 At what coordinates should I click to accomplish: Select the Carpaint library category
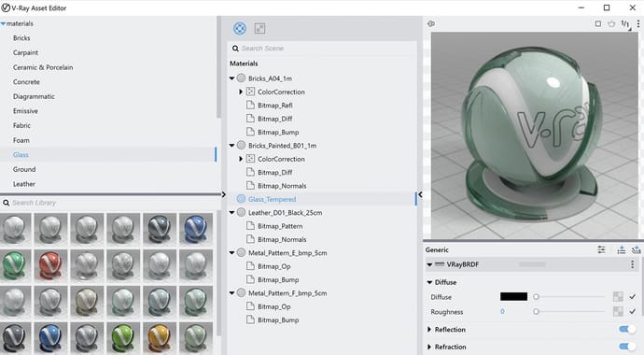25,52
